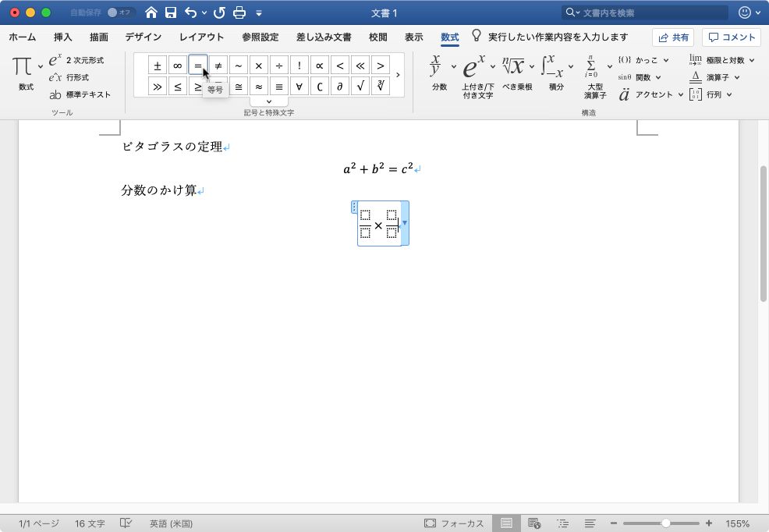Zoom out with the minus button

(x=614, y=523)
